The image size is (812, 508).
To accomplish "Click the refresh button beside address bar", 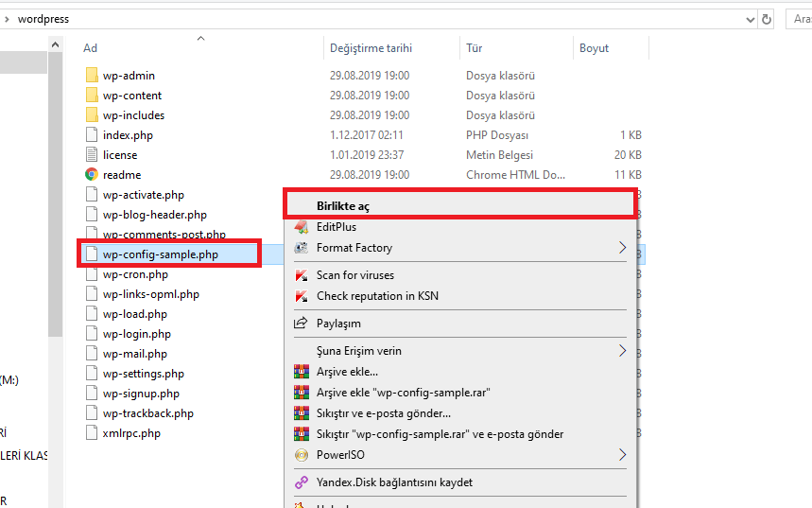I will click(x=767, y=19).
